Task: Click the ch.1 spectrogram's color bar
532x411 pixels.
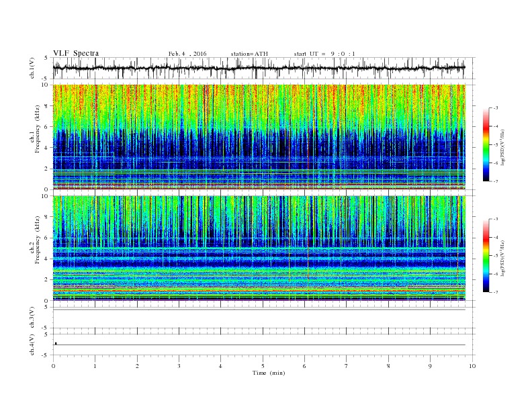Action: coord(486,145)
